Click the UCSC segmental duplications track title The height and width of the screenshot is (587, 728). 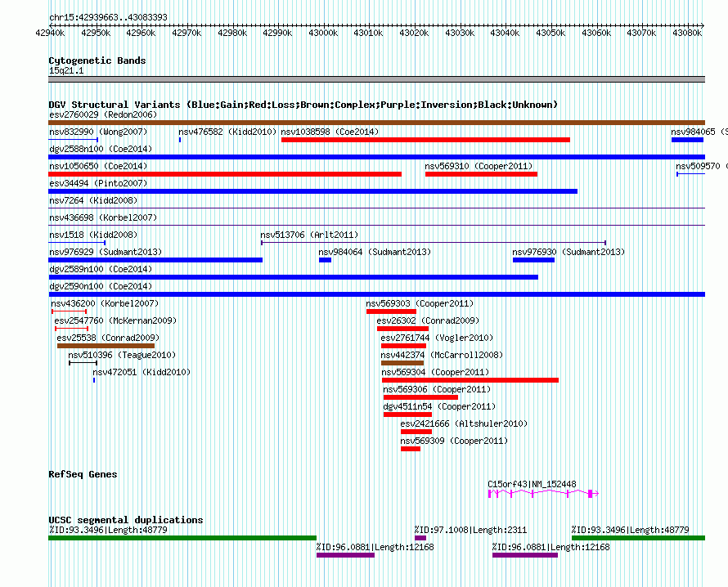click(126, 520)
